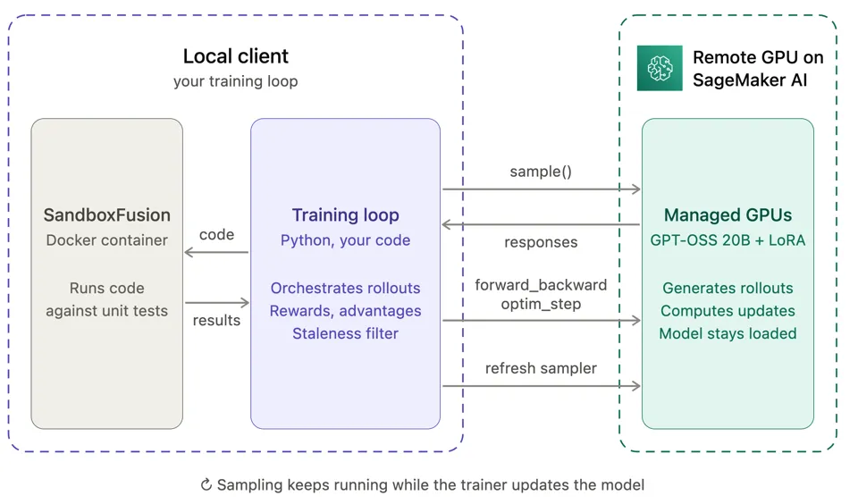This screenshot has height=504, width=858.
Task: Click the forward_backward optim_step arrow line
Action: tap(542, 321)
